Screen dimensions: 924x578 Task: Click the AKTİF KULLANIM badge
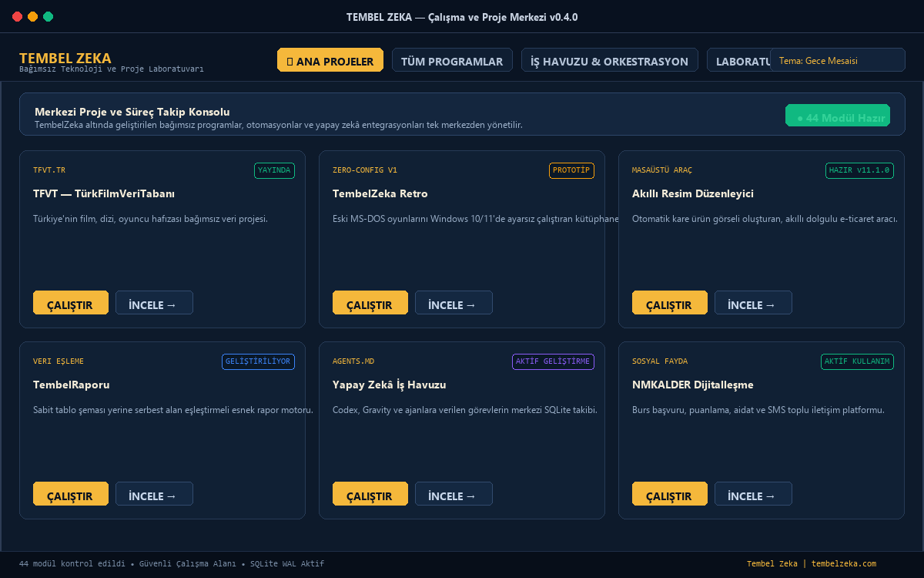[857, 361]
